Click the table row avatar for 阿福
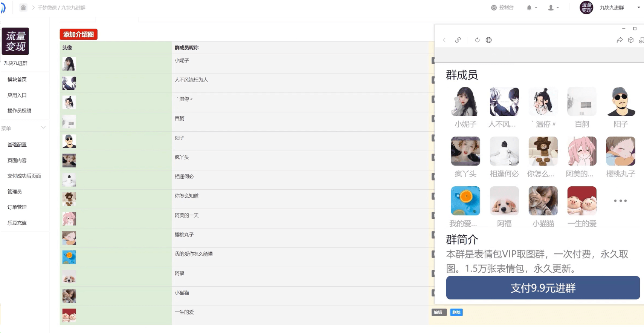The width and height of the screenshot is (644, 333). point(69,277)
